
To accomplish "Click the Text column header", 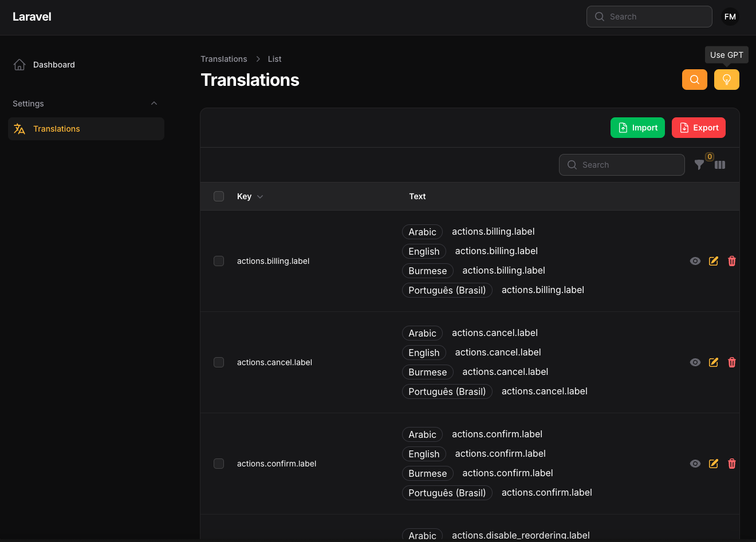I will 418,196.
